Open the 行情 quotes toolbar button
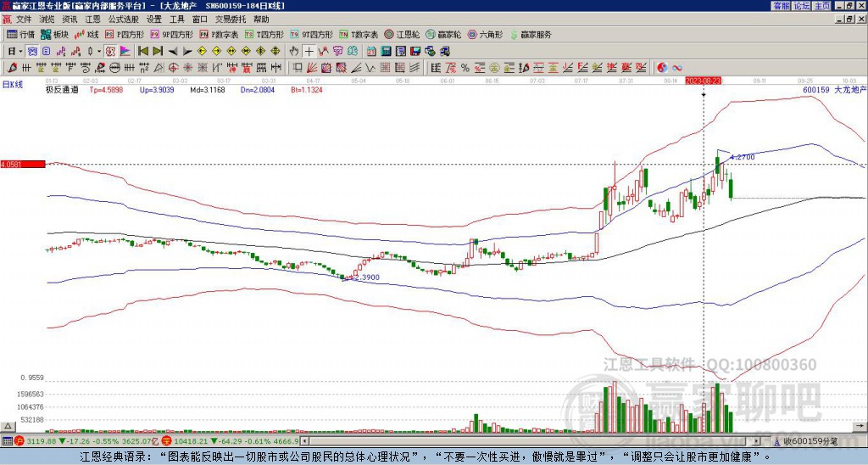This screenshot has height=465, width=868. tap(21, 34)
